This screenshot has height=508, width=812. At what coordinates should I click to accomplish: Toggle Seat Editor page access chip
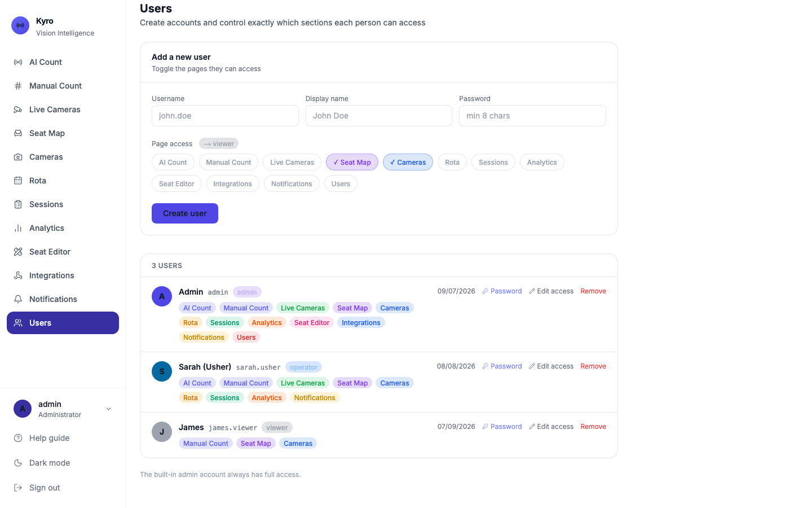click(176, 184)
